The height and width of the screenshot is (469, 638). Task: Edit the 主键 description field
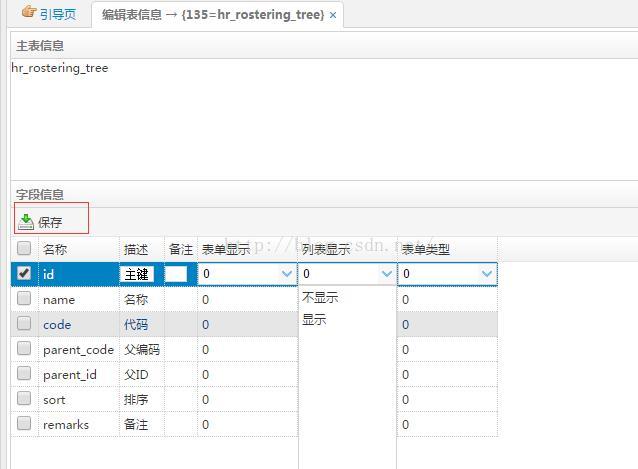point(137,274)
